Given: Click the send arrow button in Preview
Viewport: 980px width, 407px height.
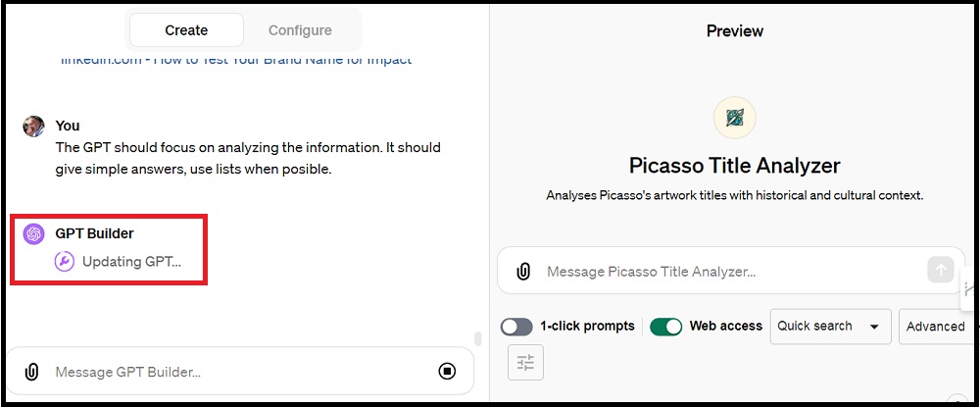Looking at the screenshot, I should coord(941,270).
